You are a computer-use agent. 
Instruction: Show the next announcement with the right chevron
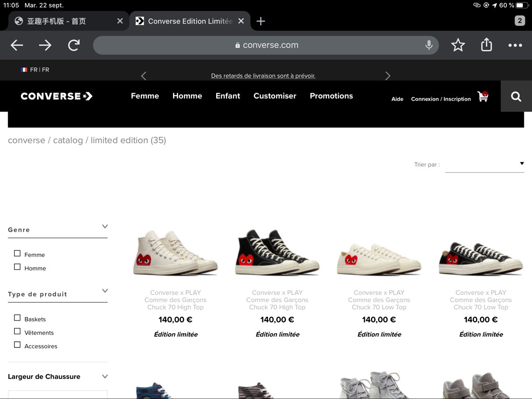click(x=388, y=76)
